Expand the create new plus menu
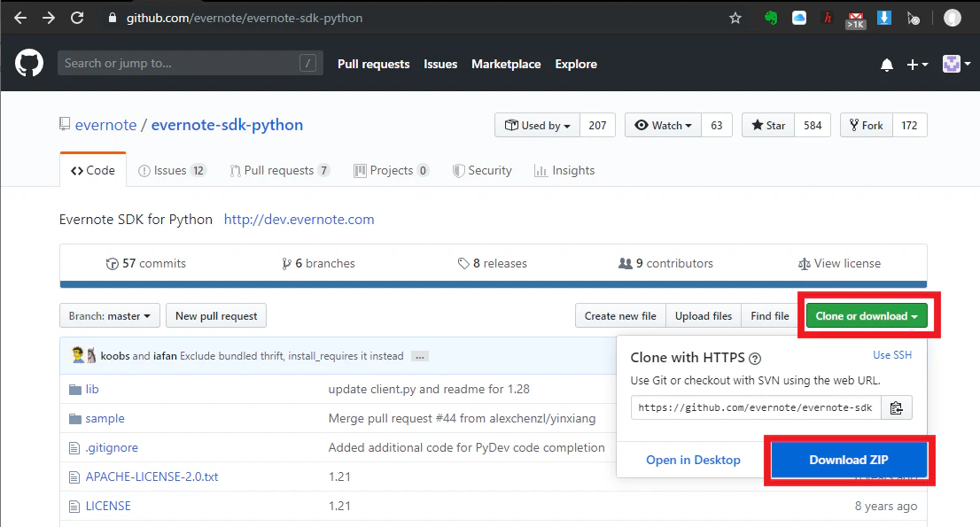Screen dimensions: 980x527 (x=917, y=65)
